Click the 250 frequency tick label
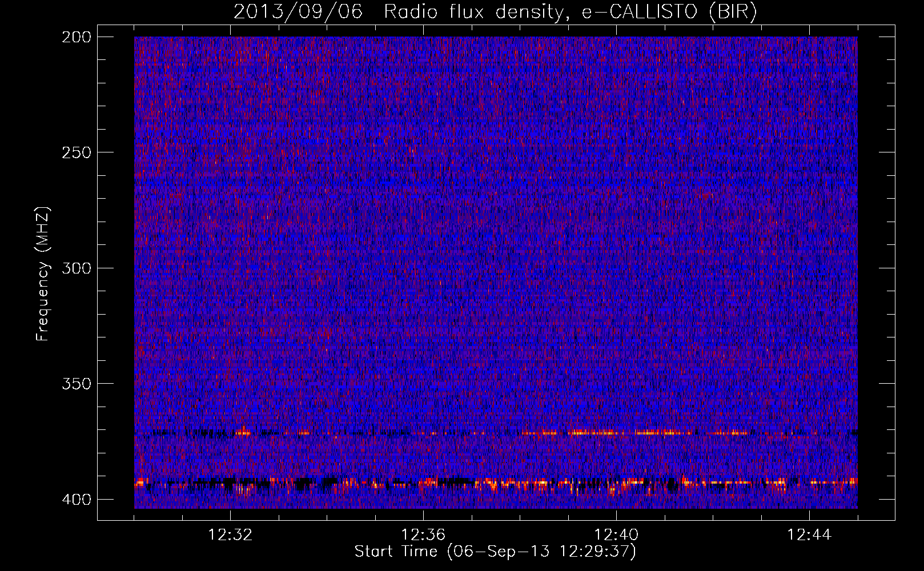Screen dimensions: 924x571 [x=76, y=152]
